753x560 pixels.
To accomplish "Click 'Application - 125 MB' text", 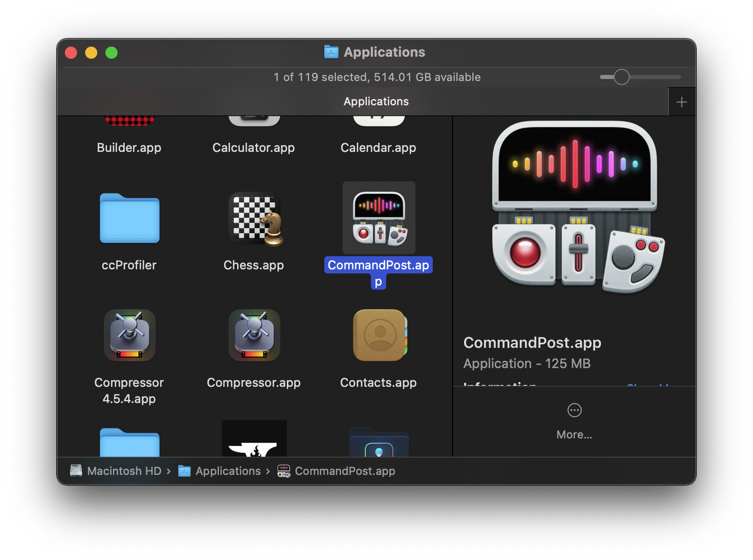I will point(527,364).
